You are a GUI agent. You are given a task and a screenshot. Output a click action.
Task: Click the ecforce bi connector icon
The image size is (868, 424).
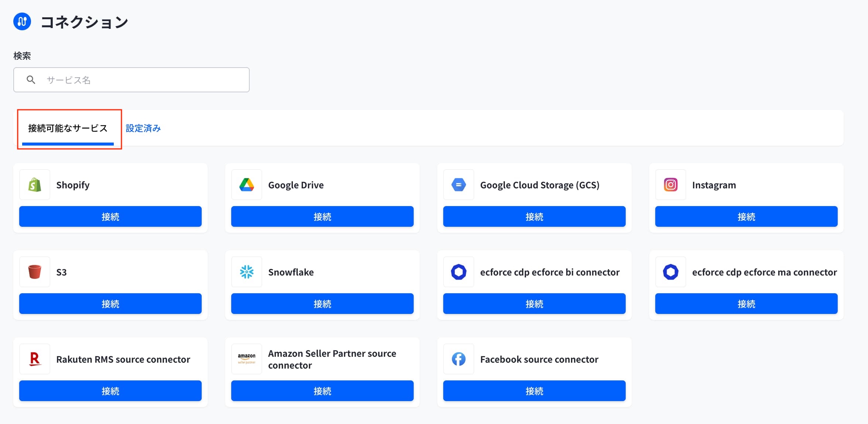pyautogui.click(x=459, y=272)
